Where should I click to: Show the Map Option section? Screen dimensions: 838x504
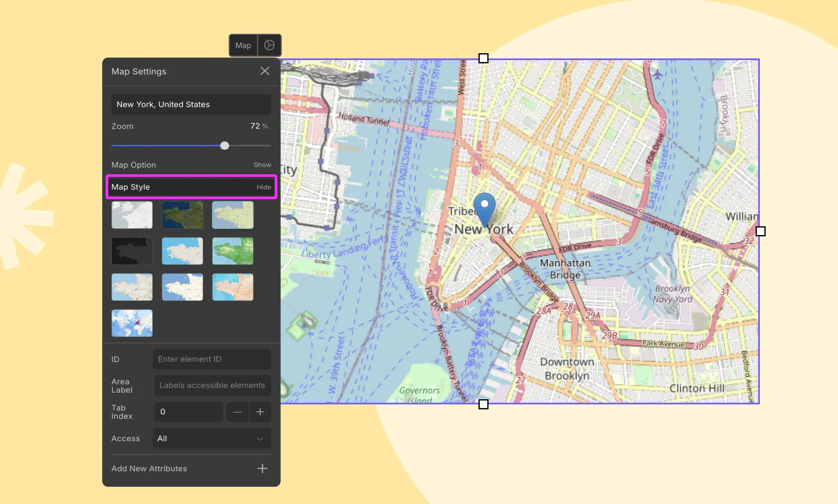(x=262, y=165)
